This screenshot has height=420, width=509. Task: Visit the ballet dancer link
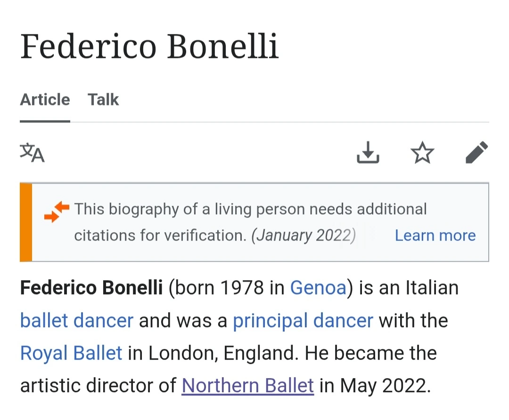(77, 320)
